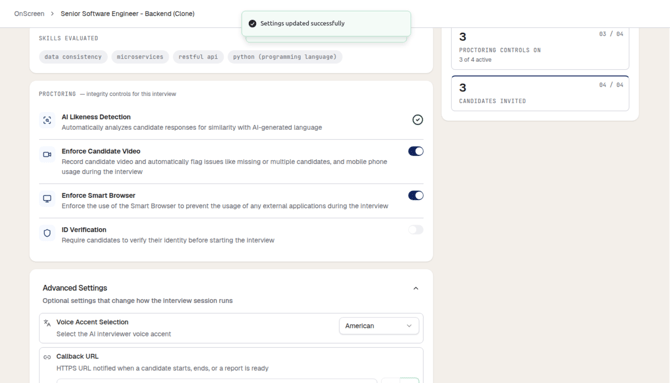Click the breadcrumb chevron separator
This screenshot has height=383, width=670.
click(52, 14)
